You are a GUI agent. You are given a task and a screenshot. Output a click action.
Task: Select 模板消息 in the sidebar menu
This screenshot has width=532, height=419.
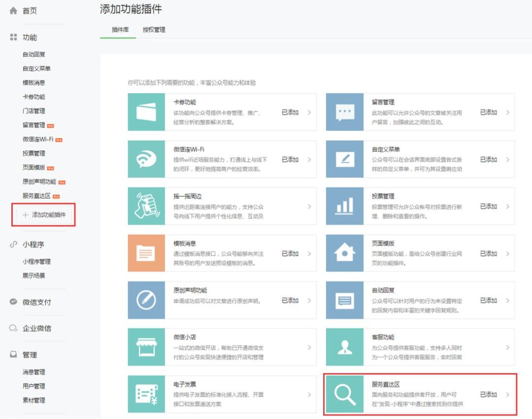[34, 82]
